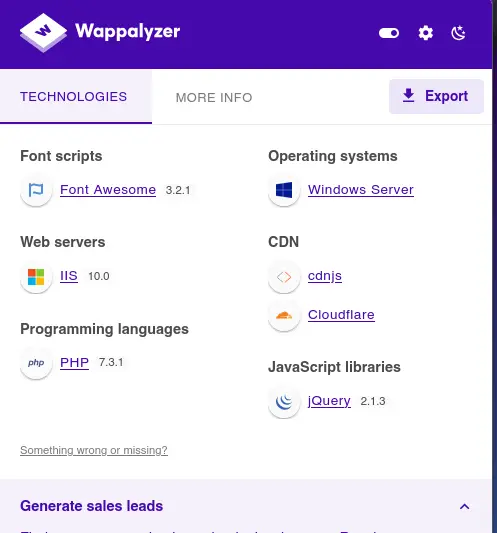The width and height of the screenshot is (497, 533).
Task: Switch to the More Info tab
Action: [214, 98]
